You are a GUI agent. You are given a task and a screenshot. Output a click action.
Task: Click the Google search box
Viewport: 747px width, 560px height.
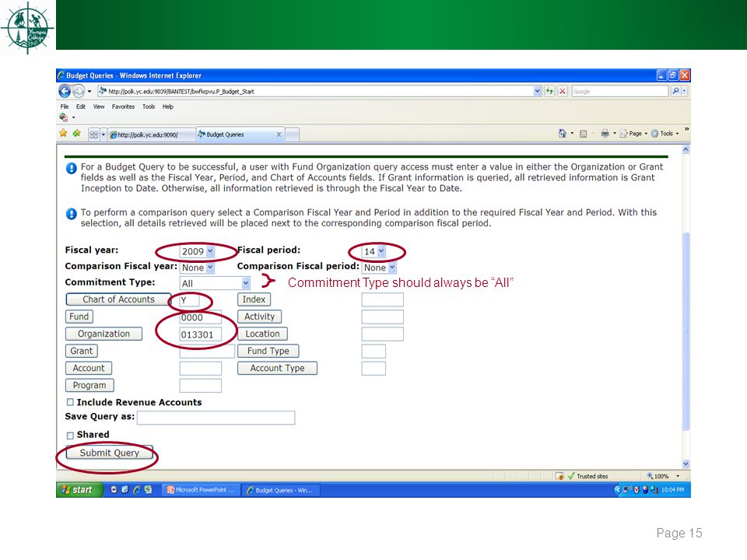tap(620, 91)
